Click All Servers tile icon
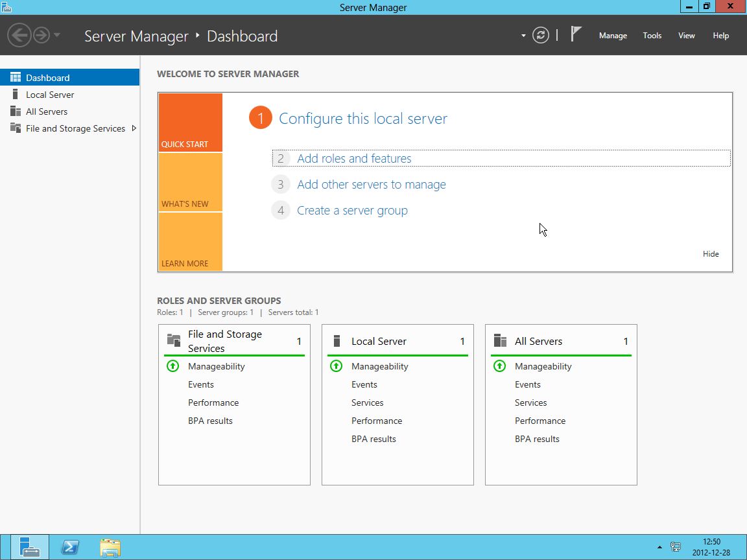 pos(500,340)
